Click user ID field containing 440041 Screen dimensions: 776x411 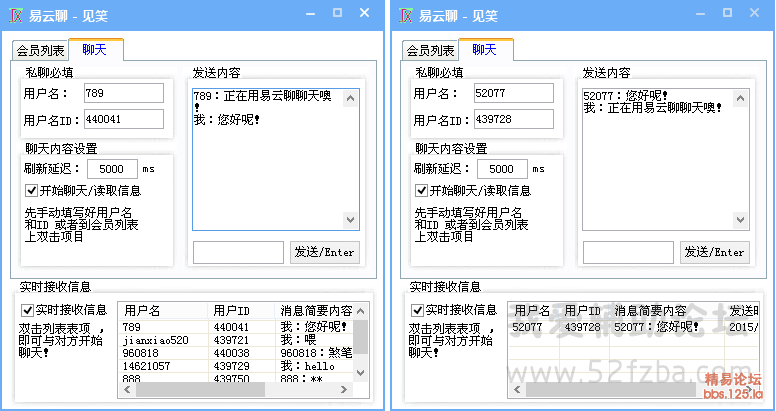click(124, 119)
